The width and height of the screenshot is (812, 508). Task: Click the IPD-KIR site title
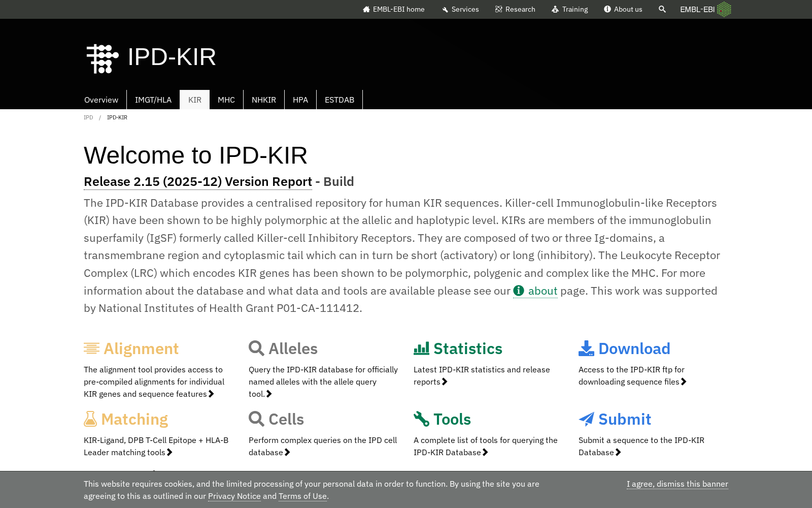172,57
